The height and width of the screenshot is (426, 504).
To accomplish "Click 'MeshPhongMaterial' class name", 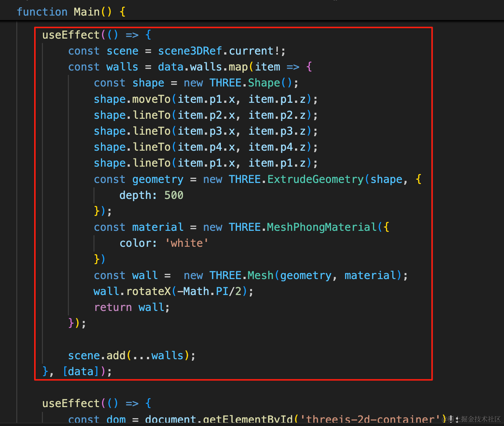I will click(x=322, y=227).
